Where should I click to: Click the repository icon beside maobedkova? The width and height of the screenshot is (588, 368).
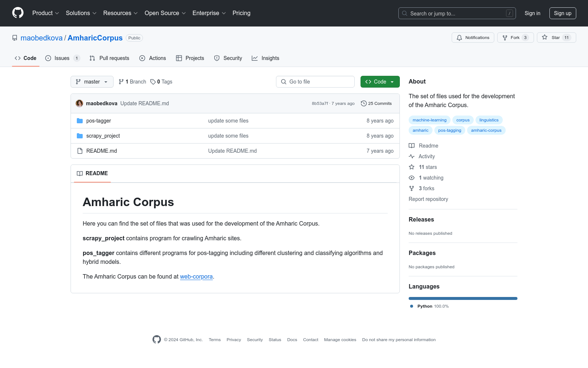point(15,38)
